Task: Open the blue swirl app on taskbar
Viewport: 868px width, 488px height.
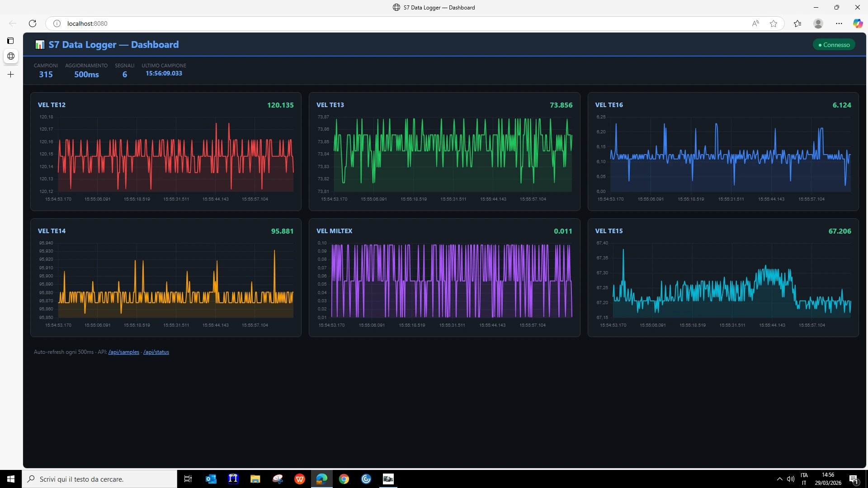Action: [x=366, y=479]
